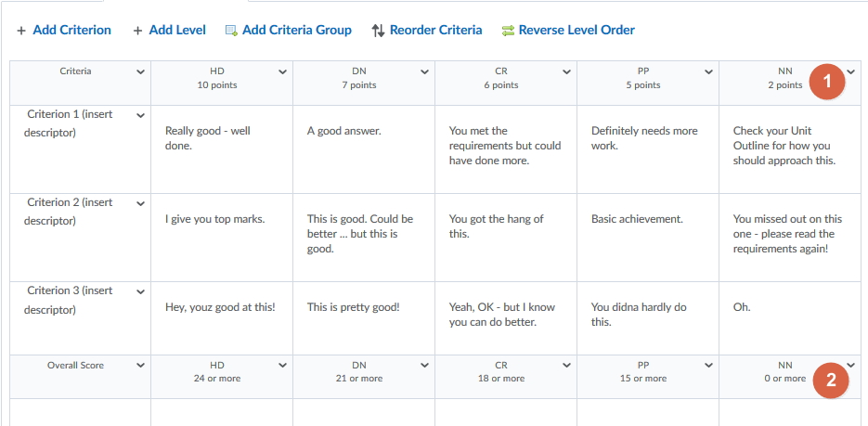Click the 'Criterion 2 (insert descriptor)' label
Screen dimensions: 868x426
pyautogui.click(x=68, y=212)
